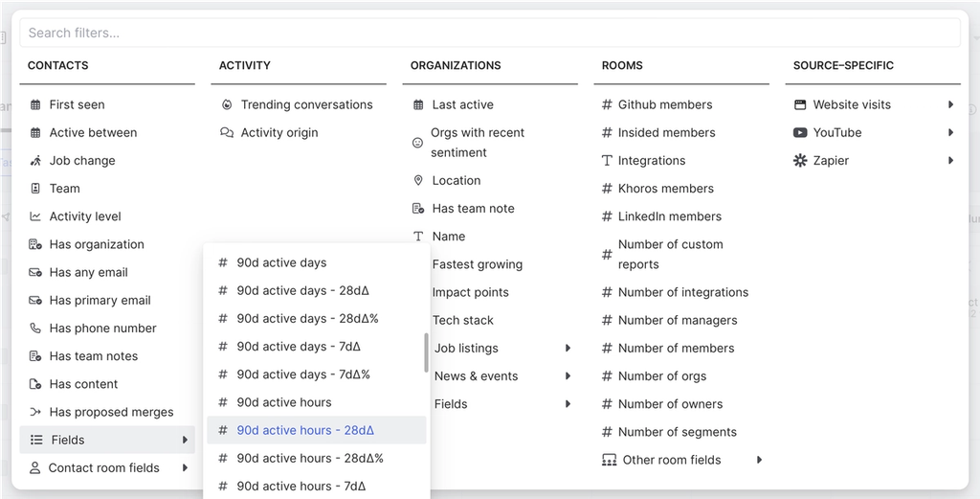The width and height of the screenshot is (980, 499).
Task: Click the Number of segments filter
Action: click(677, 432)
